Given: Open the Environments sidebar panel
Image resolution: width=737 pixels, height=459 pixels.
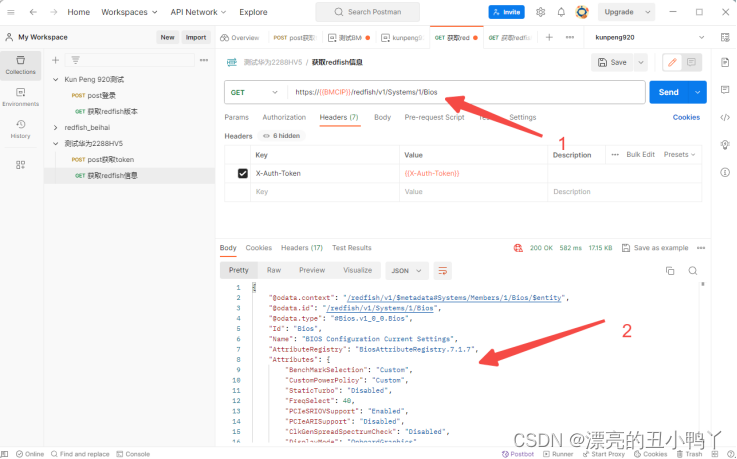Looking at the screenshot, I should [x=20, y=98].
